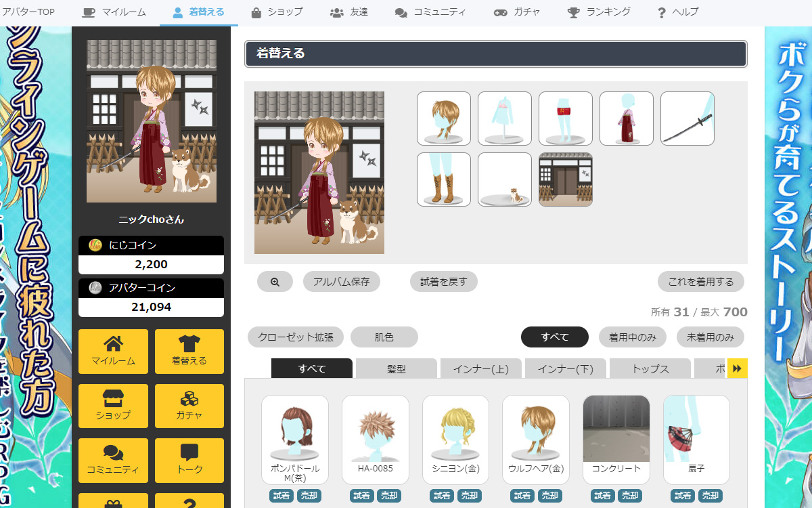Click 売却 under ウルフヘア(金)

pyautogui.click(x=549, y=496)
